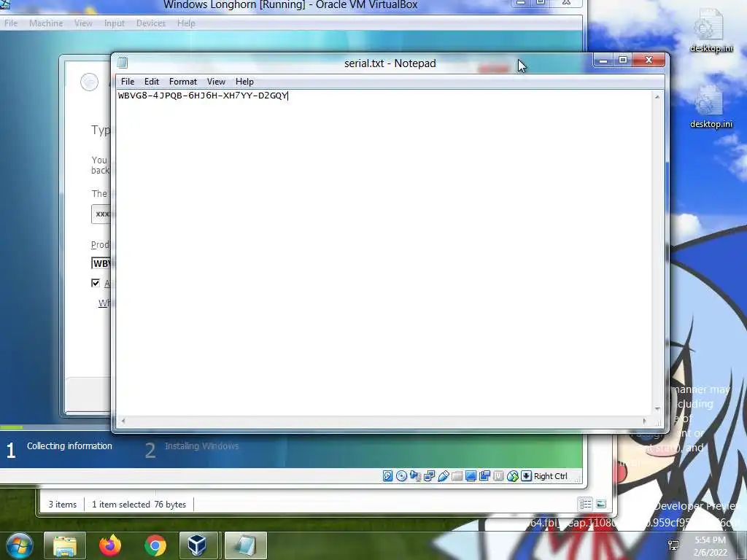Viewport: 747px width, 560px height.
Task: Open the Windows Start menu
Action: click(18, 545)
